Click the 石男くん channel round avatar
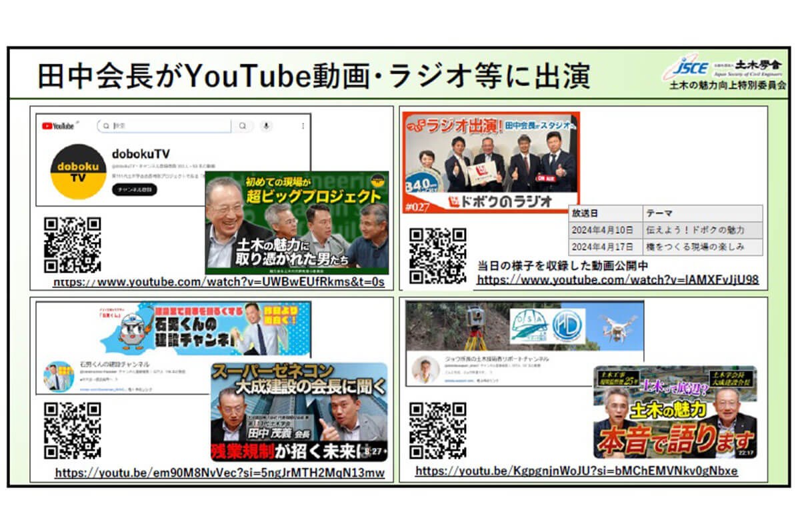Image resolution: width=800 pixels, height=532 pixels. click(x=59, y=375)
